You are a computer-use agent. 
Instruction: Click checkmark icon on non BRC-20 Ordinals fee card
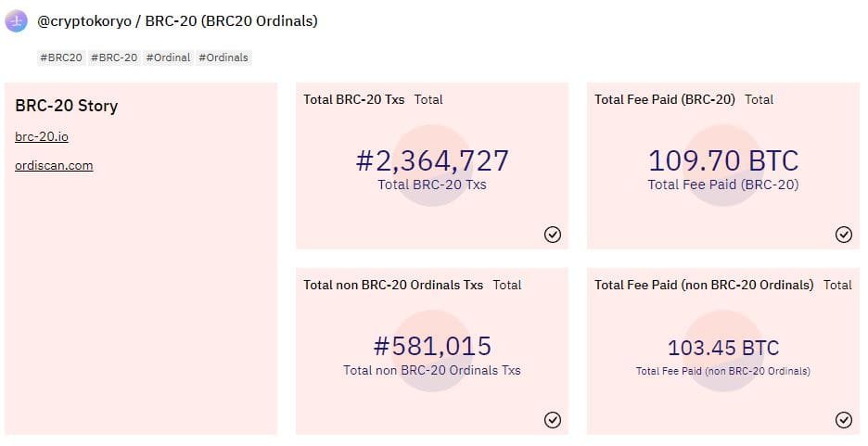(844, 420)
